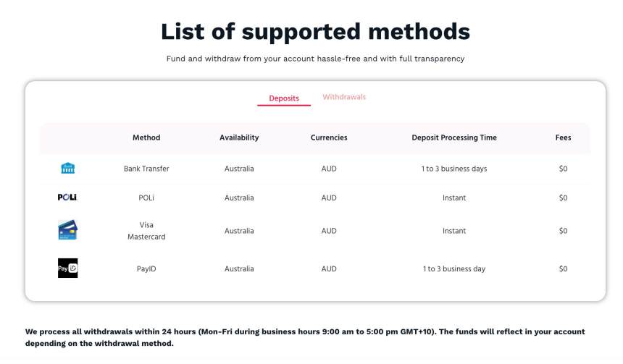Screen dimensions: 623x364
Task: Click the POLi logo icon
Action: (67, 198)
